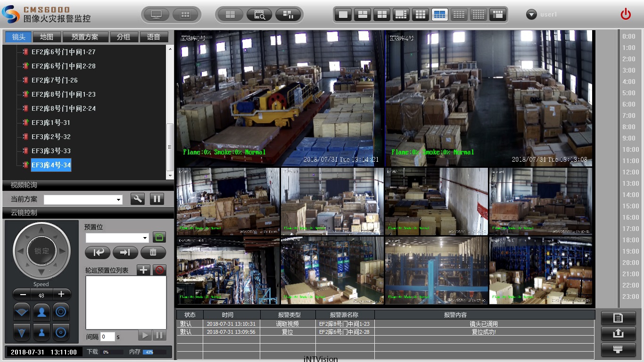The width and height of the screenshot is (644, 362).
Task: Click the monitor display mode button
Action: click(x=157, y=15)
